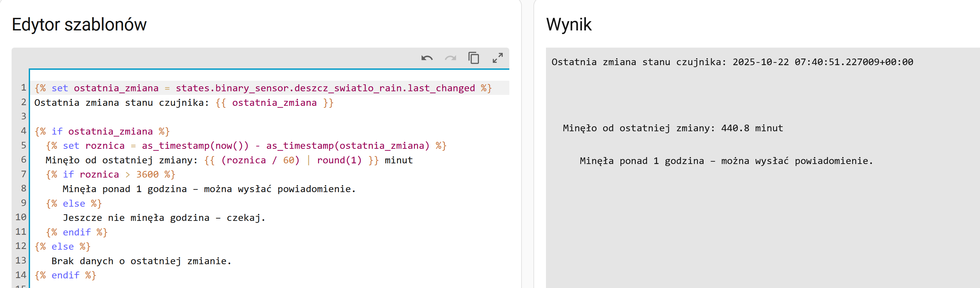Click the 3600 value in line 7

point(147,175)
